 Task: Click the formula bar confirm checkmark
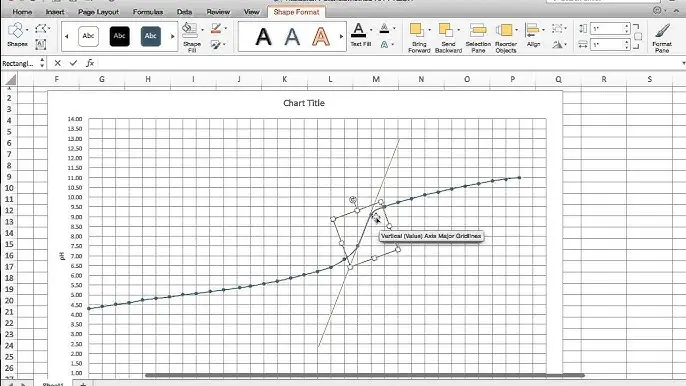pos(73,63)
